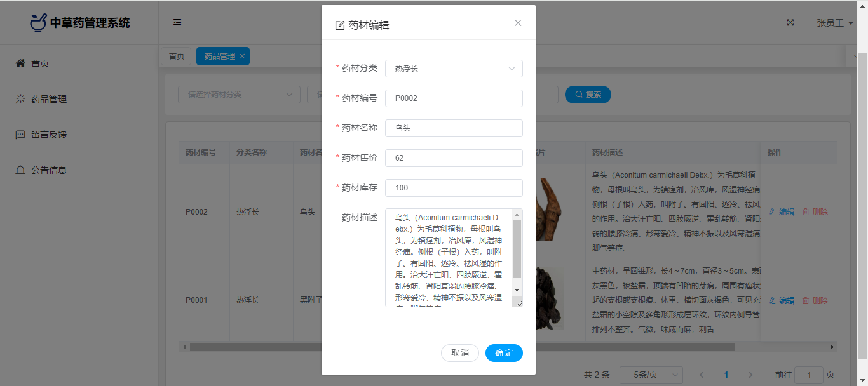Click the bell icon beside 公告信息
Screen dimensions: 868x386
point(20,170)
